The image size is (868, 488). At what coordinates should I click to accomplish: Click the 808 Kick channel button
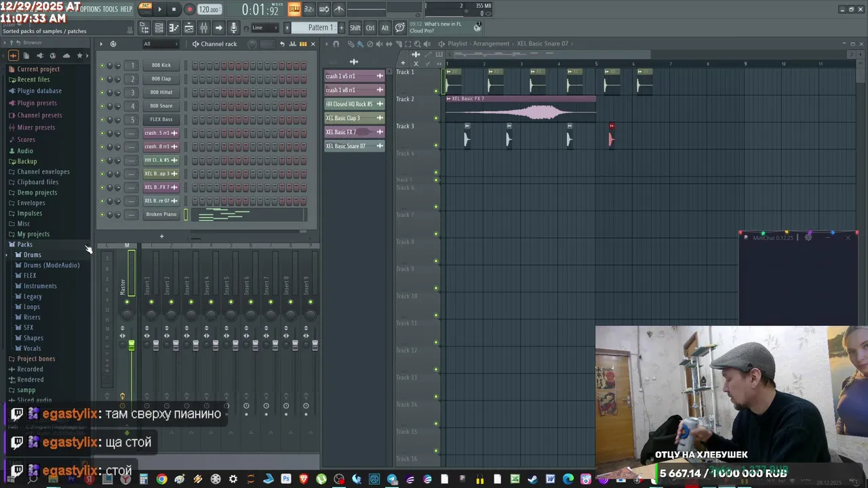(x=161, y=65)
